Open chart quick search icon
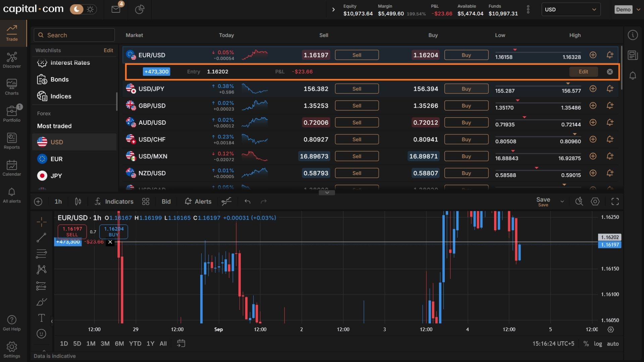Image resolution: width=644 pixels, height=362 pixels. point(579,201)
